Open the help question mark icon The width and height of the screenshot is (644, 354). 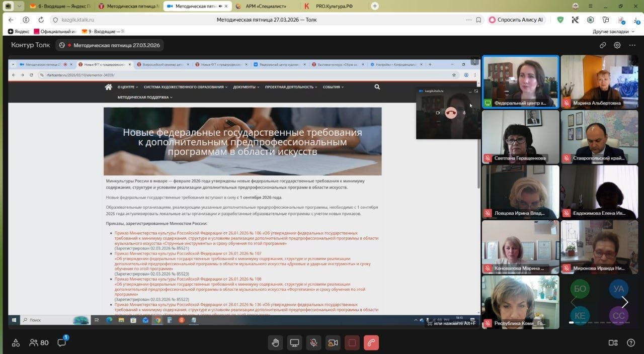pyautogui.click(x=630, y=343)
